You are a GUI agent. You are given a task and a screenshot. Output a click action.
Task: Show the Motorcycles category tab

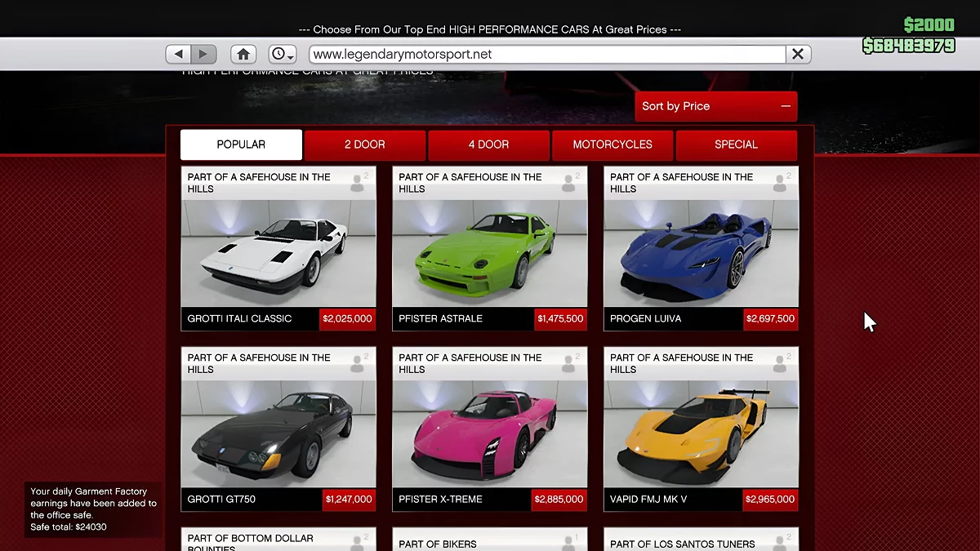pyautogui.click(x=612, y=144)
